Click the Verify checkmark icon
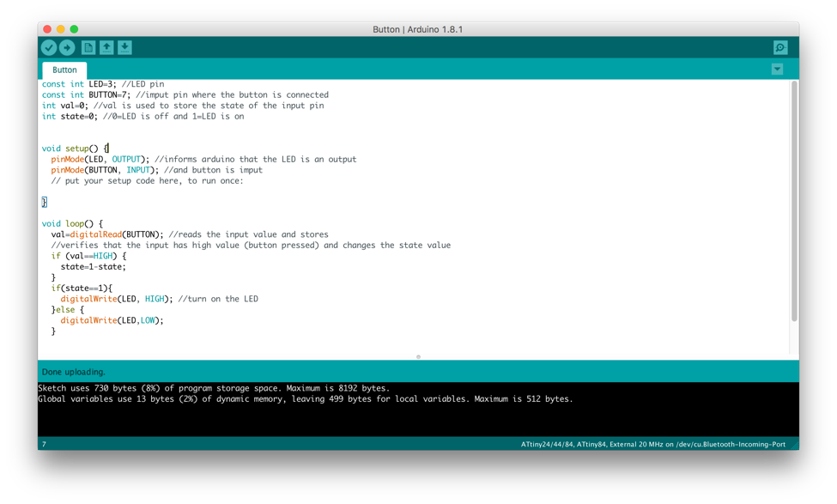Screen dimensions: 837x504 pos(49,47)
